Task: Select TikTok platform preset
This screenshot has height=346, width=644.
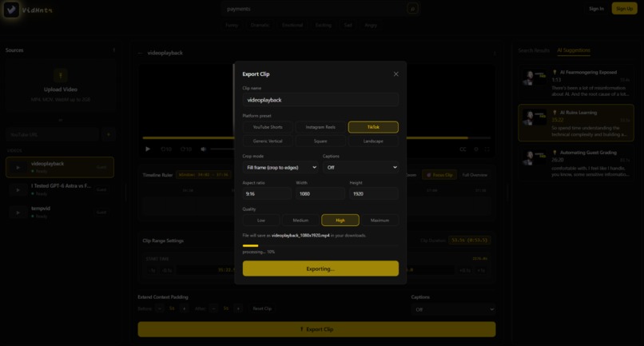Action: (x=373, y=127)
